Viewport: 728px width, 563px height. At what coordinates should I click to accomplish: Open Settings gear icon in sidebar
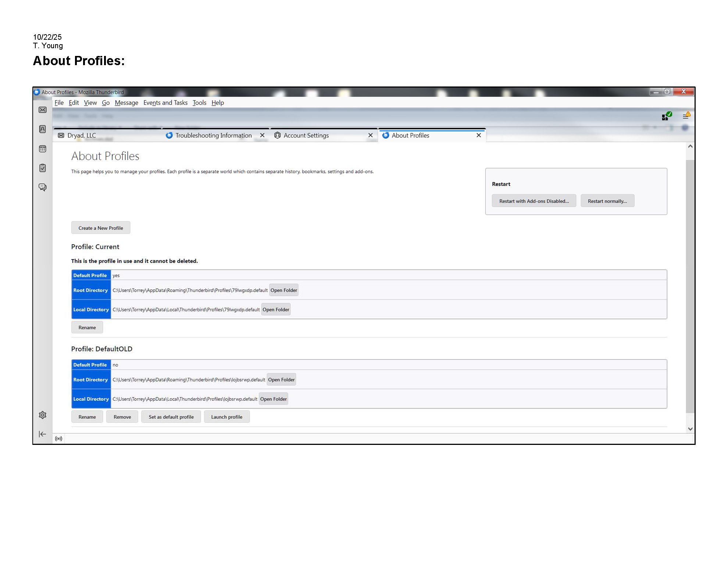pyautogui.click(x=43, y=415)
